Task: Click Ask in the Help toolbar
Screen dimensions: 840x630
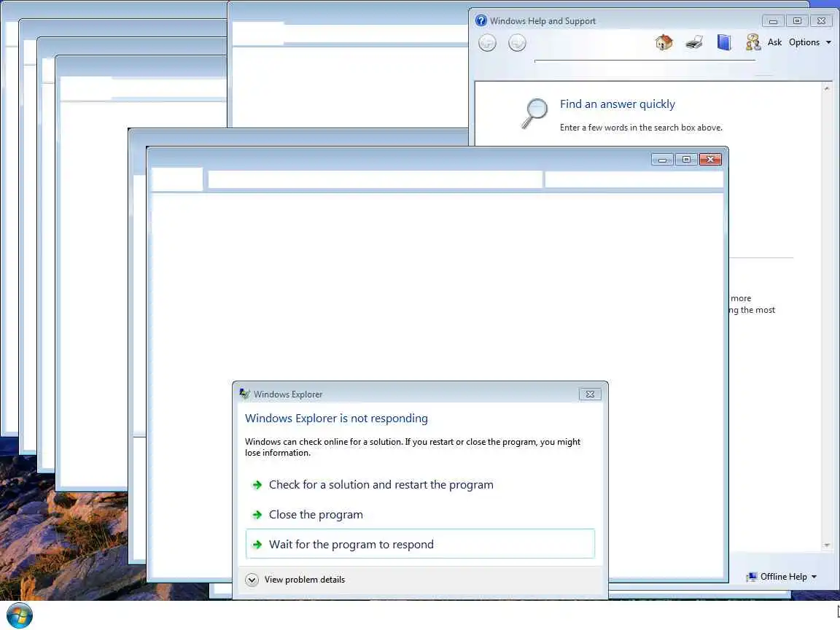Action: click(774, 42)
